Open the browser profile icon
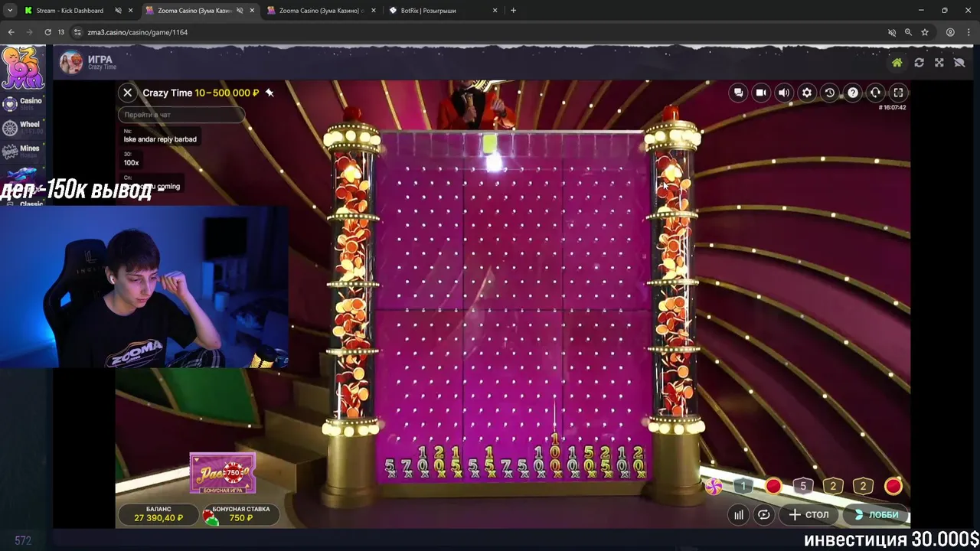The image size is (980, 551). 950,32
